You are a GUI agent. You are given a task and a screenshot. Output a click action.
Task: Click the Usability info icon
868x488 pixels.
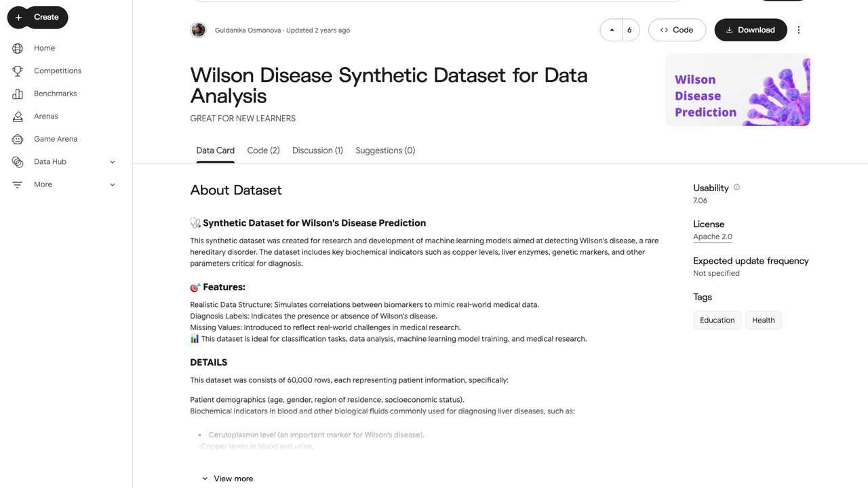pos(736,187)
